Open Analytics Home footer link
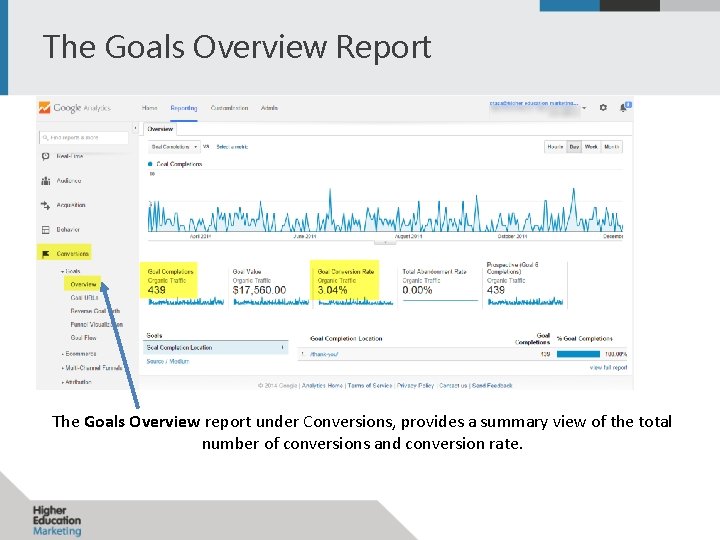The image size is (720, 540). coord(322,386)
